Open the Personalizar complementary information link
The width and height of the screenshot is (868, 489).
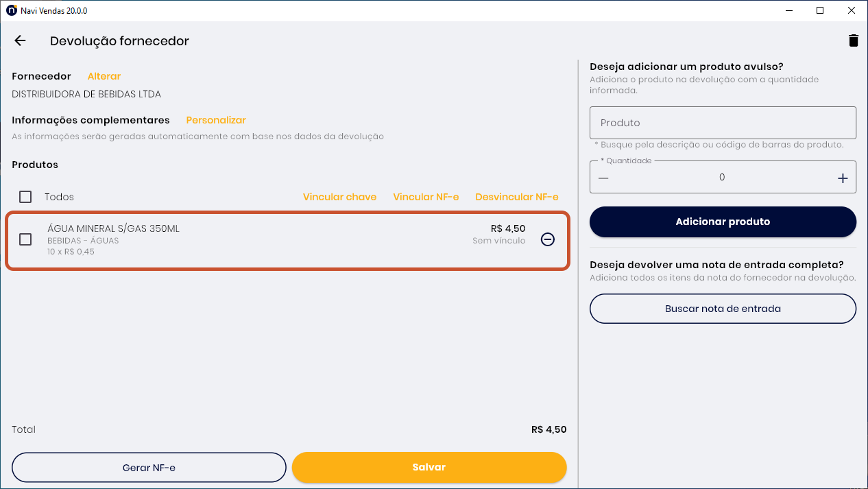point(216,120)
